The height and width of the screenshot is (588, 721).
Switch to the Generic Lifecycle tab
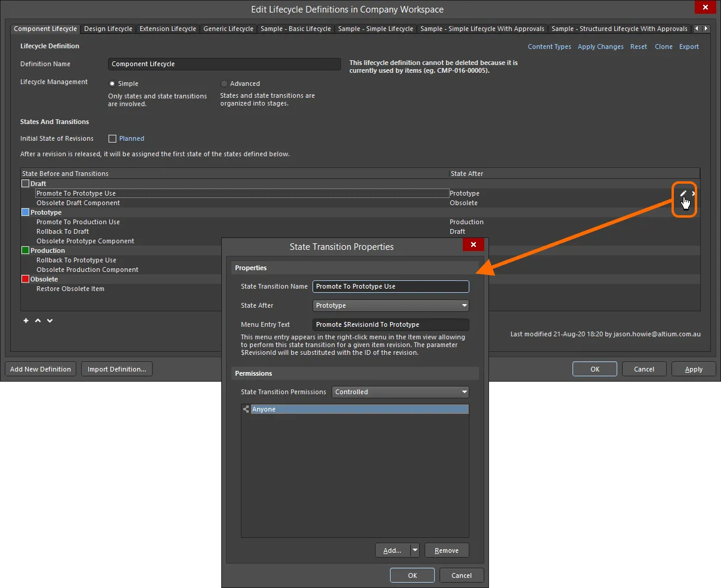click(x=228, y=29)
